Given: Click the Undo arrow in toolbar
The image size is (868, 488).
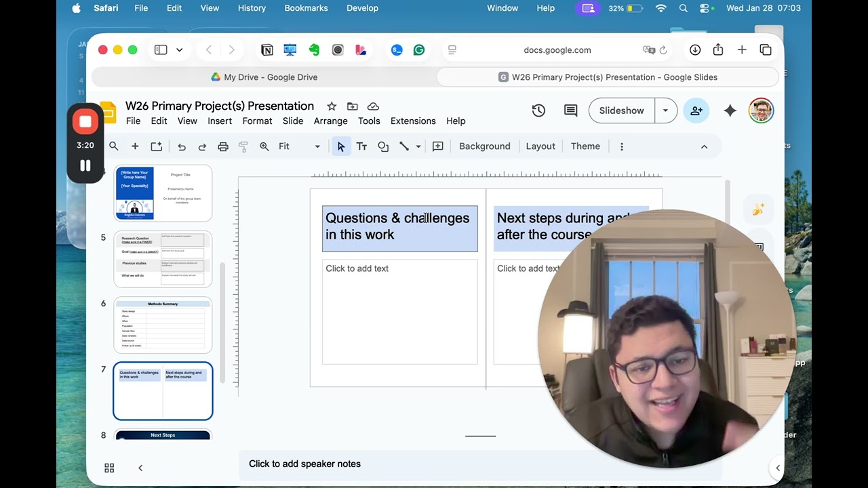Looking at the screenshot, I should (182, 146).
